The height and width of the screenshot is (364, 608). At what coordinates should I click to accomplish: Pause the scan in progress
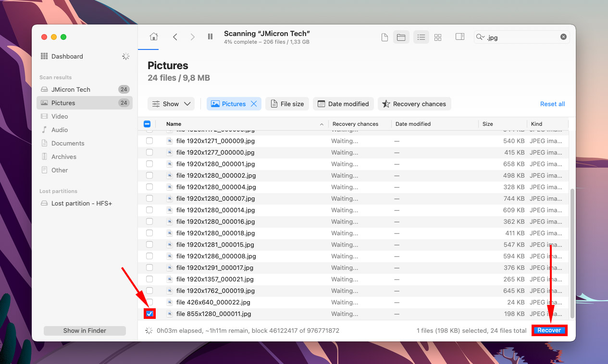tap(210, 37)
